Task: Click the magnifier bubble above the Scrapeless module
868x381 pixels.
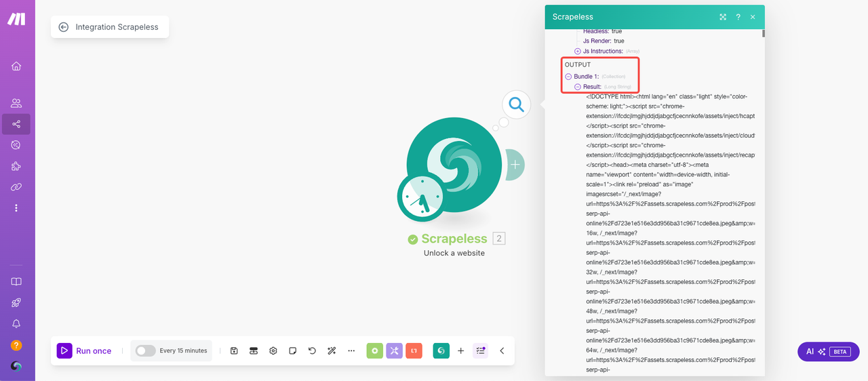Action: coord(516,105)
